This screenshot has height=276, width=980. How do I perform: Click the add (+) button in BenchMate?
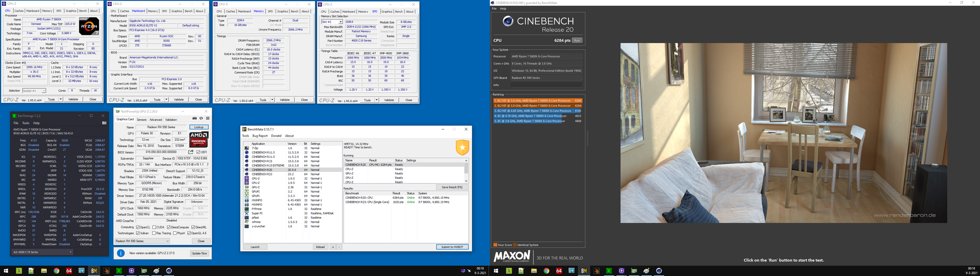click(x=333, y=247)
